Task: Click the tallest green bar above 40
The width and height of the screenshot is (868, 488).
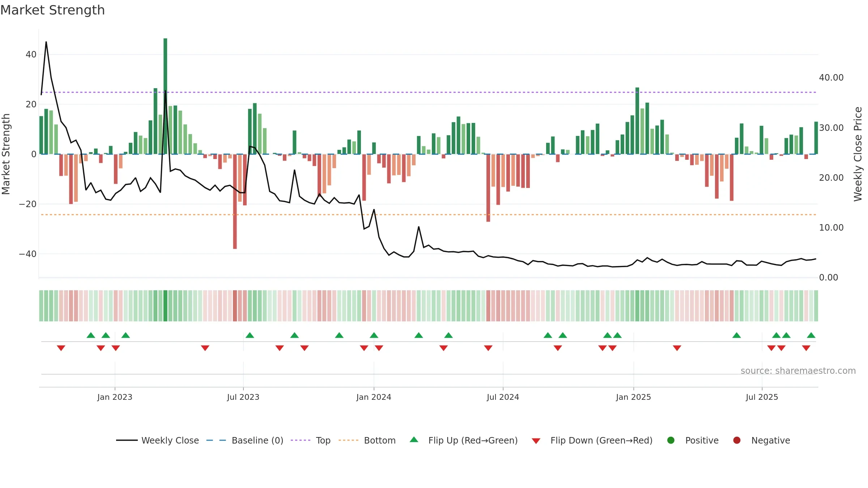Action: (x=165, y=96)
